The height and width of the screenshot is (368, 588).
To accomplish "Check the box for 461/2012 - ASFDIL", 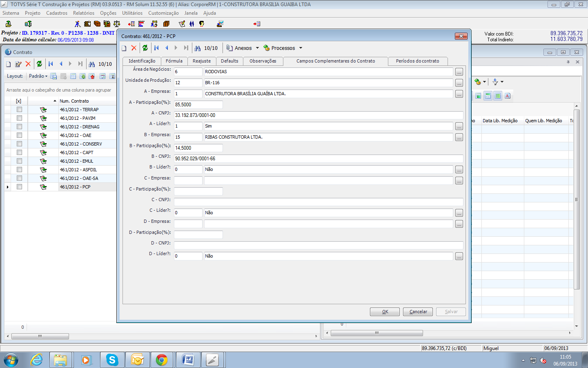I will click(19, 170).
